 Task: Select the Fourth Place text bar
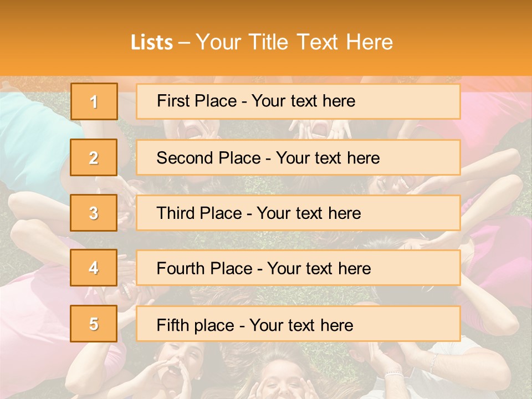[x=298, y=268]
